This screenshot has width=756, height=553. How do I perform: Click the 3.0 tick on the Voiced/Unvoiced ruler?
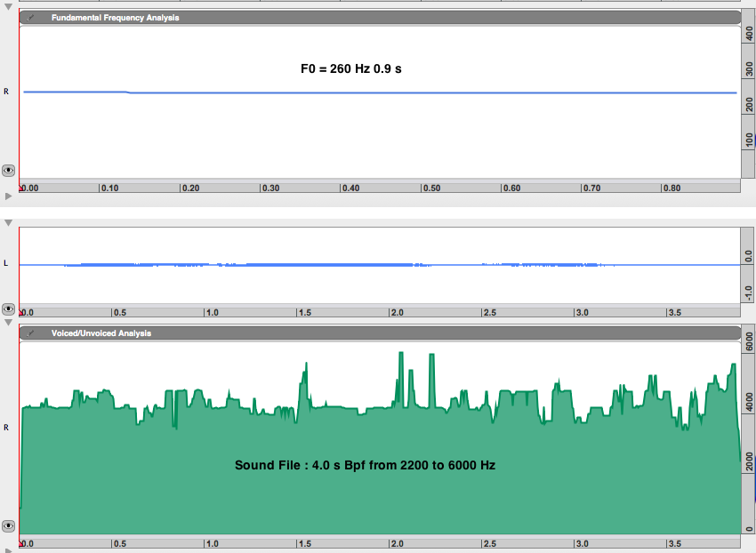click(x=582, y=543)
